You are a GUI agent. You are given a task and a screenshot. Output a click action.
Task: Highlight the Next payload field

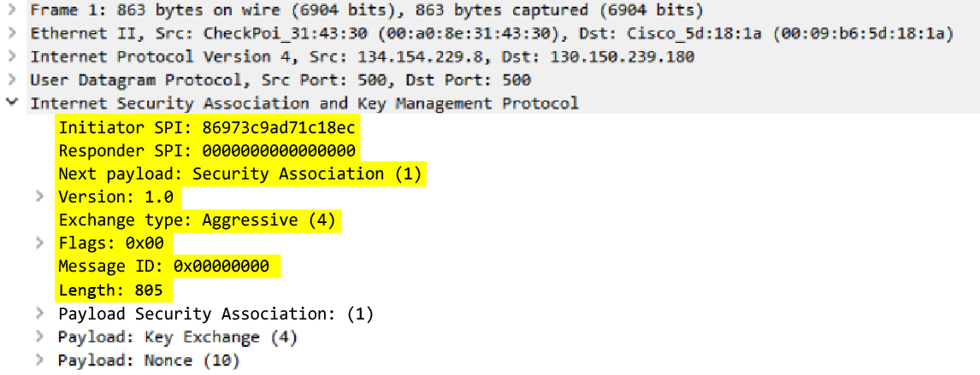tap(240, 174)
